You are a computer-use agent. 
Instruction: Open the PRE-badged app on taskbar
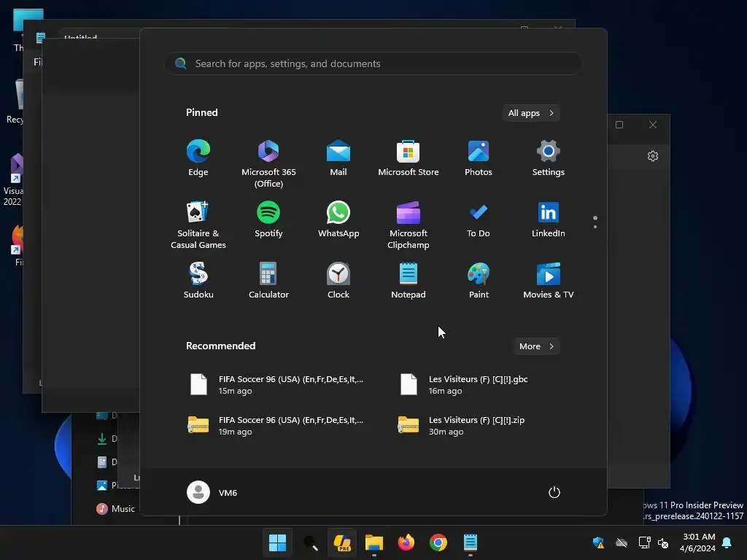[x=342, y=542]
